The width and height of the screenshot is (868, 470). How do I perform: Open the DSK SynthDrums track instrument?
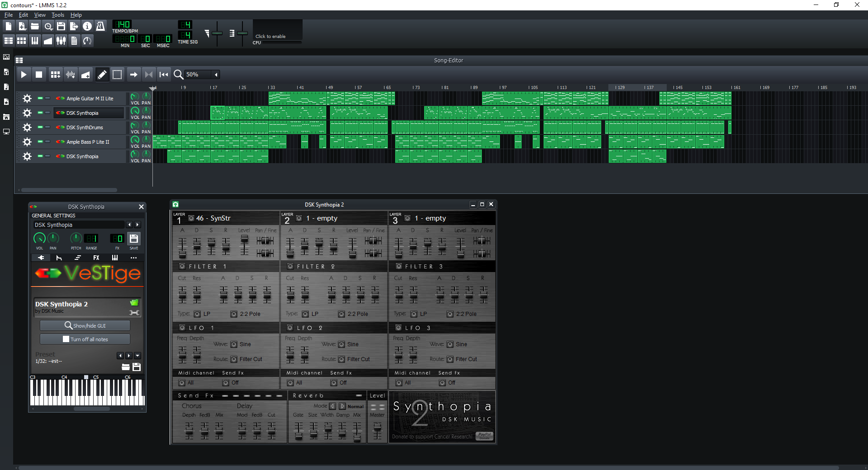click(x=89, y=127)
